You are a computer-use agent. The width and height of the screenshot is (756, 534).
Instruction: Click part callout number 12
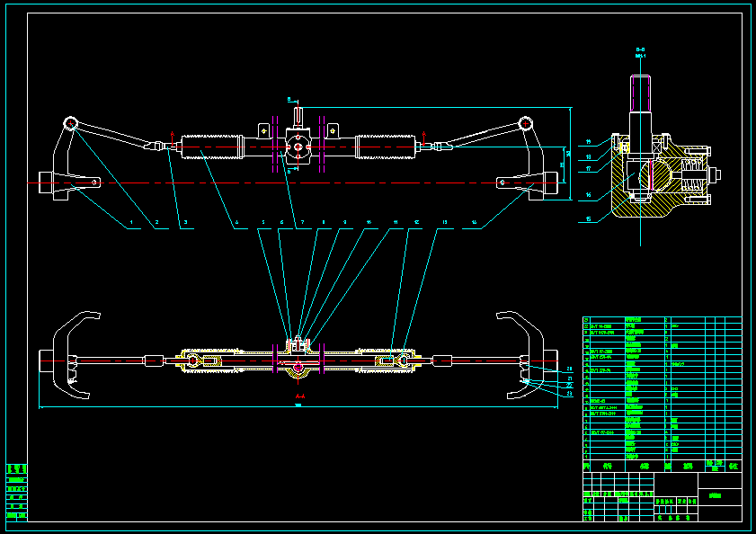(x=417, y=222)
